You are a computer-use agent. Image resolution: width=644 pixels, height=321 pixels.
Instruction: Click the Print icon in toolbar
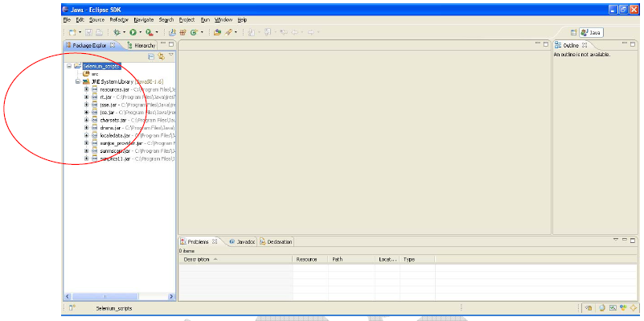pos(99,32)
